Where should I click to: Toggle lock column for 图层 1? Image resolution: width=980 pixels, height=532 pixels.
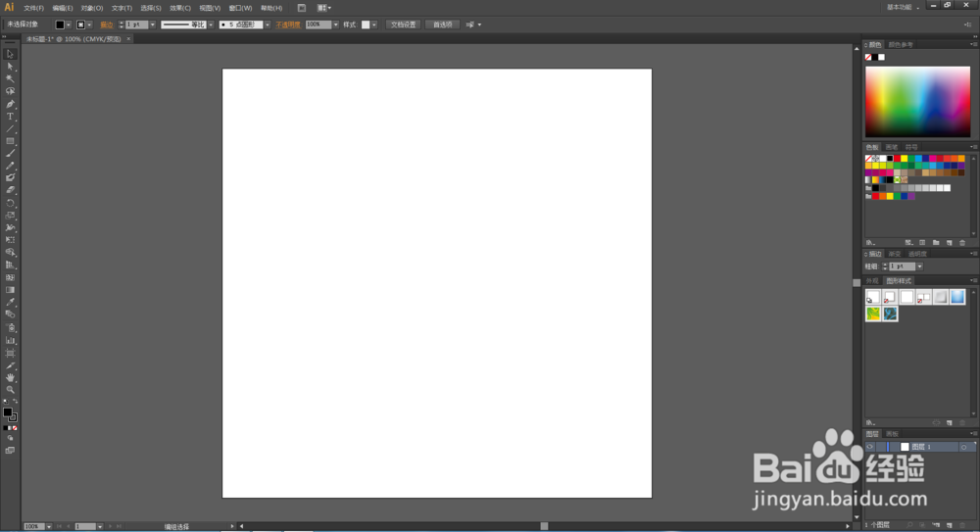(880, 447)
